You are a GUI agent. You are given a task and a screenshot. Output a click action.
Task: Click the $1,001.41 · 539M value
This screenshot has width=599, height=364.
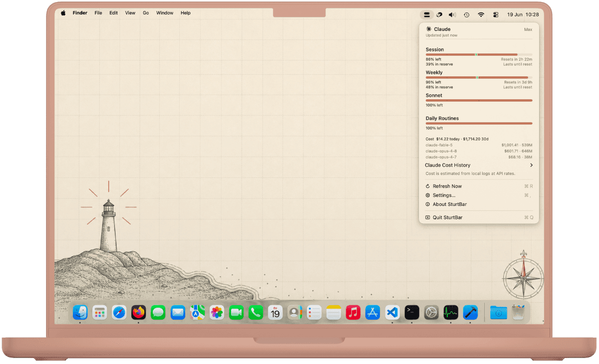[x=517, y=145]
